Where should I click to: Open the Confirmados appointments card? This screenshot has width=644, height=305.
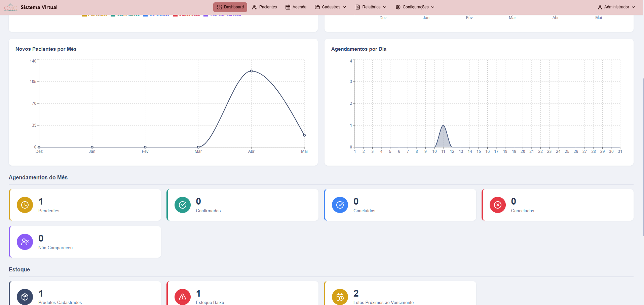pos(242,205)
